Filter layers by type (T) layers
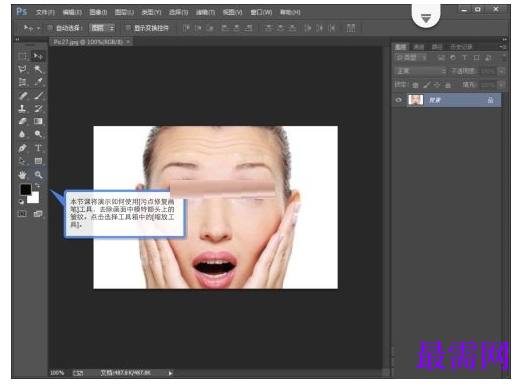Viewport: 528px width, 387px height. tap(464, 58)
